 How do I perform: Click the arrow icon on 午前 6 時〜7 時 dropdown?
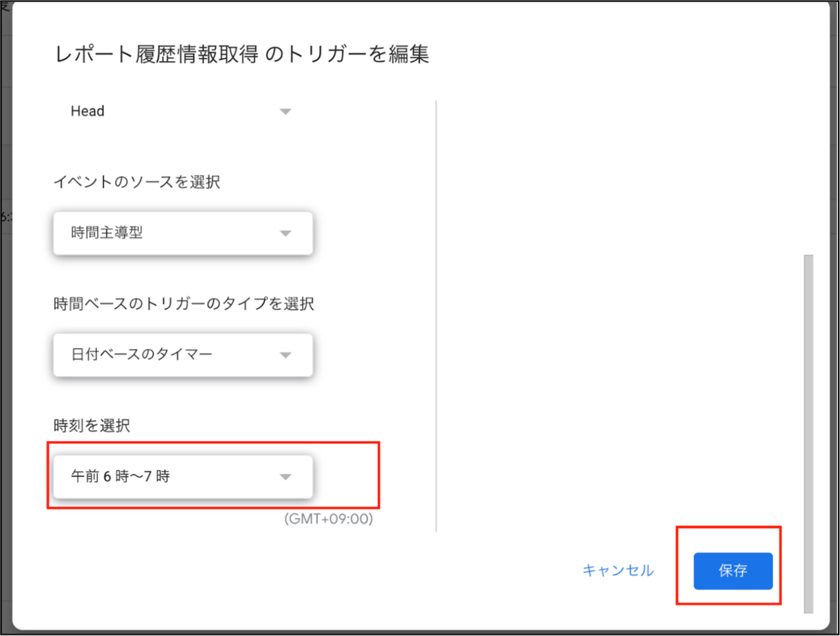(x=285, y=477)
